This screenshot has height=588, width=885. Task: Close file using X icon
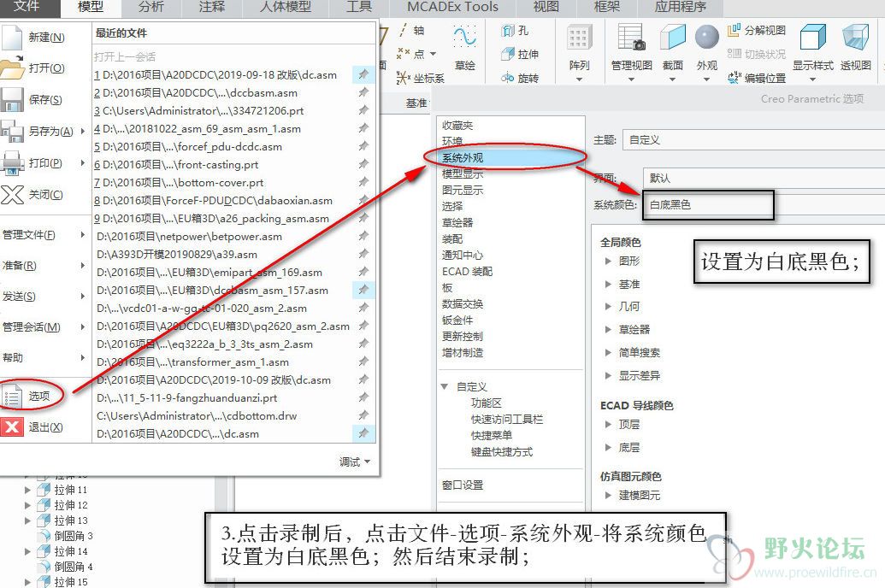pyautogui.click(x=12, y=195)
